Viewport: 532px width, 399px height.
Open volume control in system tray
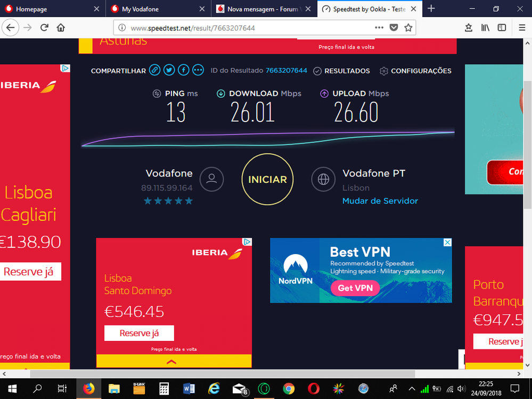point(461,389)
